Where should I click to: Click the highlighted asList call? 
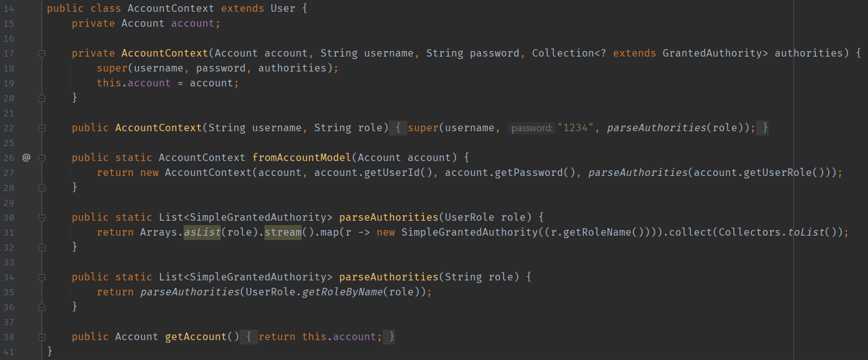click(x=202, y=232)
